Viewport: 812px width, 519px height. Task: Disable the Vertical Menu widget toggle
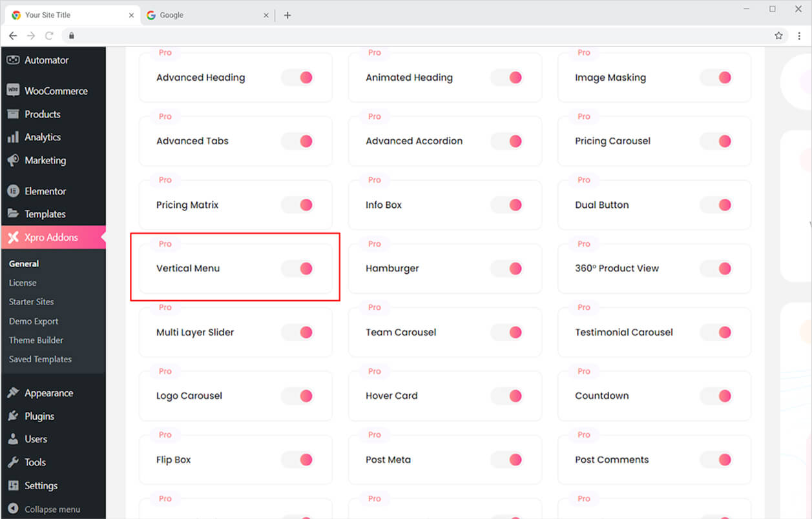(x=297, y=268)
